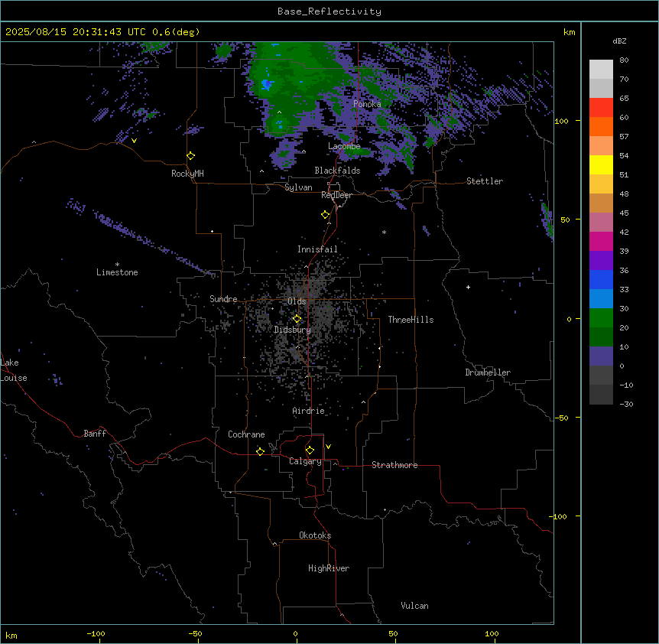Click the -30 value on dBZ legend
The height and width of the screenshot is (644, 659).
pos(626,404)
